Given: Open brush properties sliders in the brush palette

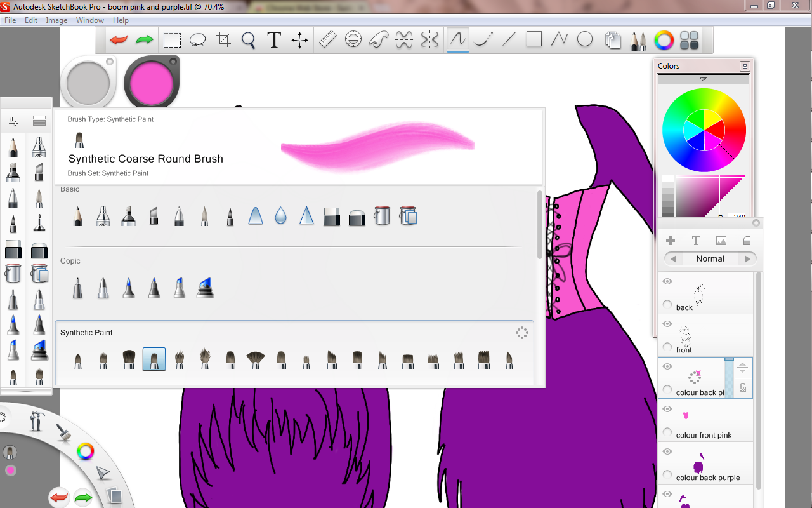Looking at the screenshot, I should (x=14, y=121).
